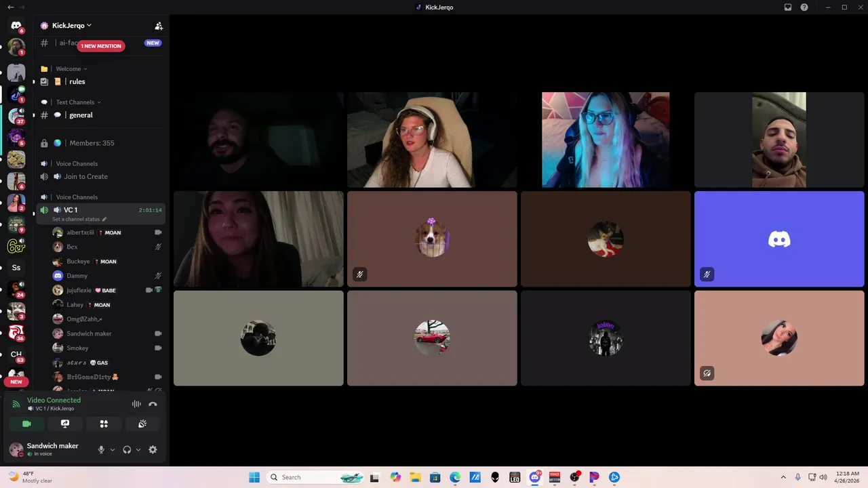Click the camera icon next to Sandwich maker
Image resolution: width=868 pixels, height=488 pixels.
pyautogui.click(x=158, y=333)
